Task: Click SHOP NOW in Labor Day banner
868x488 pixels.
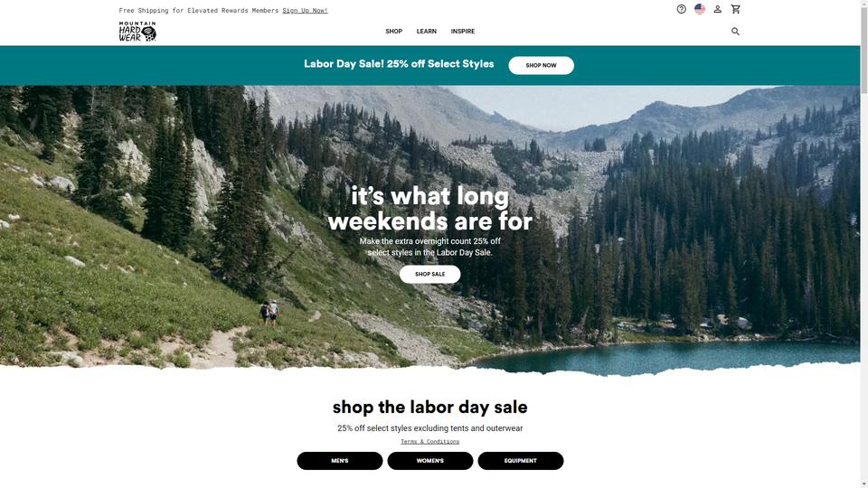Action: click(541, 65)
